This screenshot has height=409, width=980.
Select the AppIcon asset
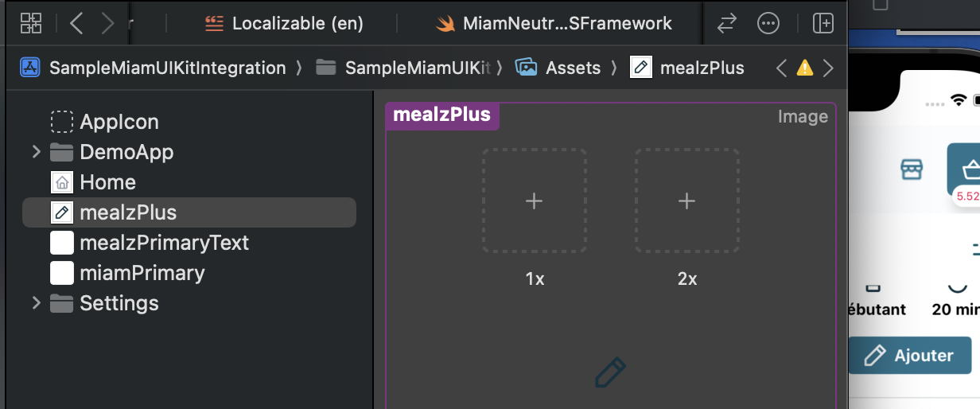(x=119, y=122)
